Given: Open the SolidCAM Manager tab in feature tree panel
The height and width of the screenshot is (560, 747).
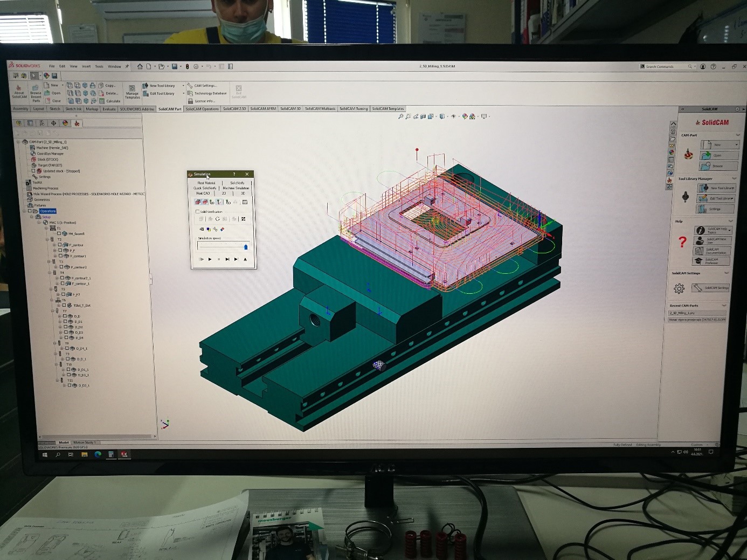Looking at the screenshot, I should pyautogui.click(x=77, y=123).
